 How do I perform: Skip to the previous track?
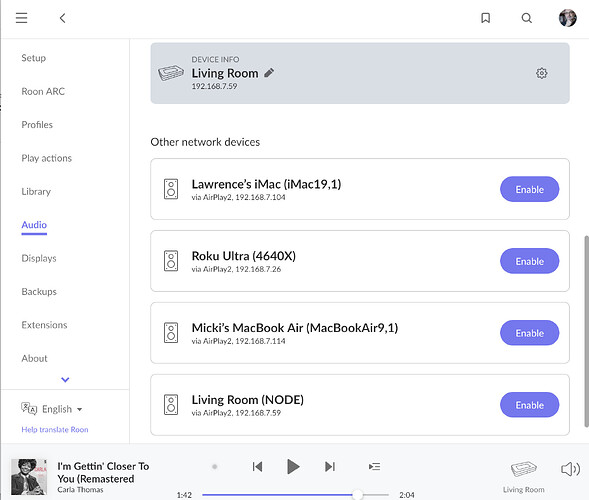pyautogui.click(x=257, y=467)
